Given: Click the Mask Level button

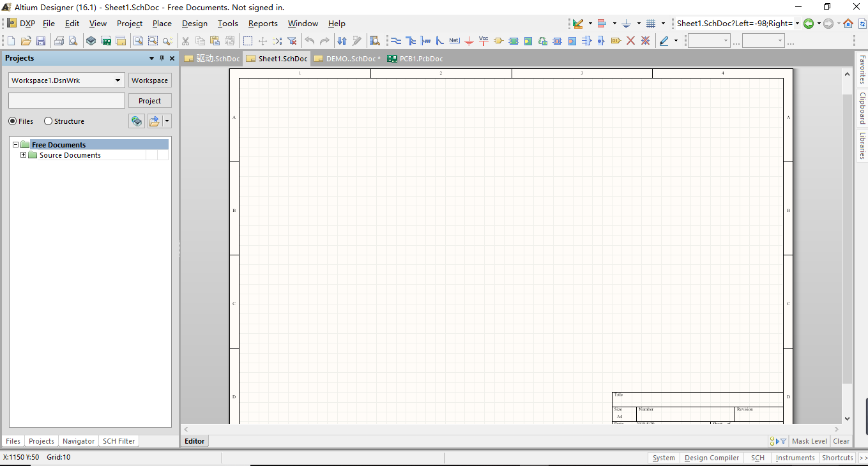Looking at the screenshot, I should [x=809, y=441].
